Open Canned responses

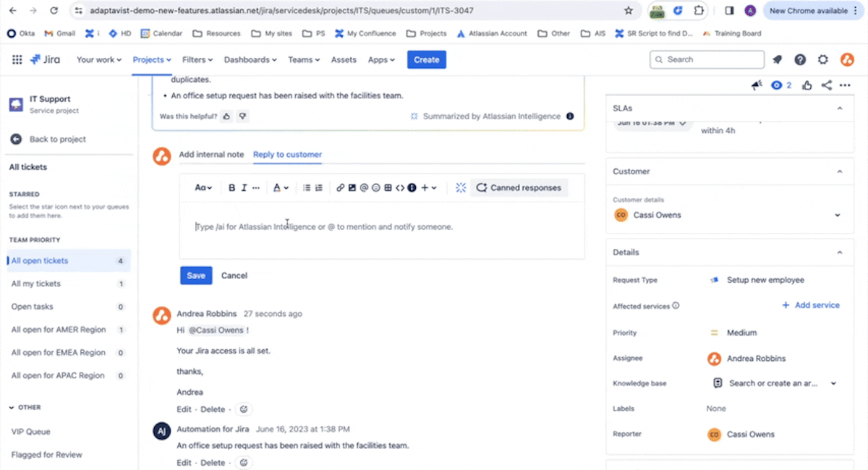point(519,188)
